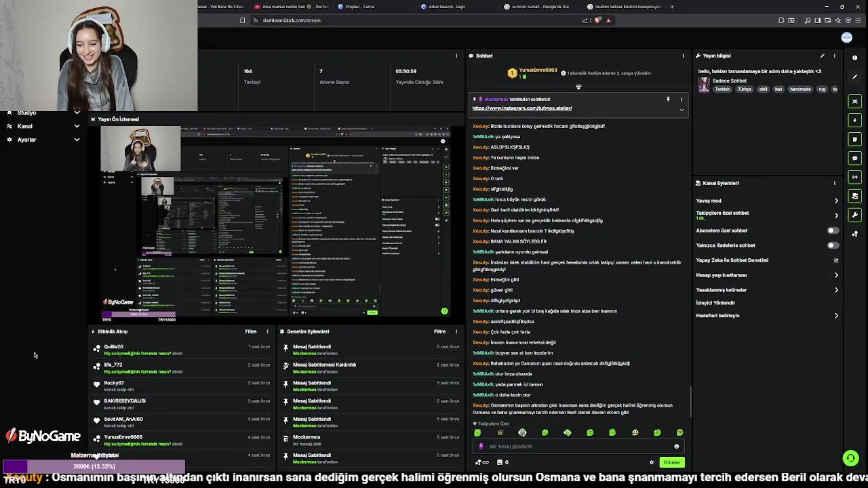Screen dimensions: 868x488
Task: Click the chat panel vertical scrollbar
Action: [690, 401]
